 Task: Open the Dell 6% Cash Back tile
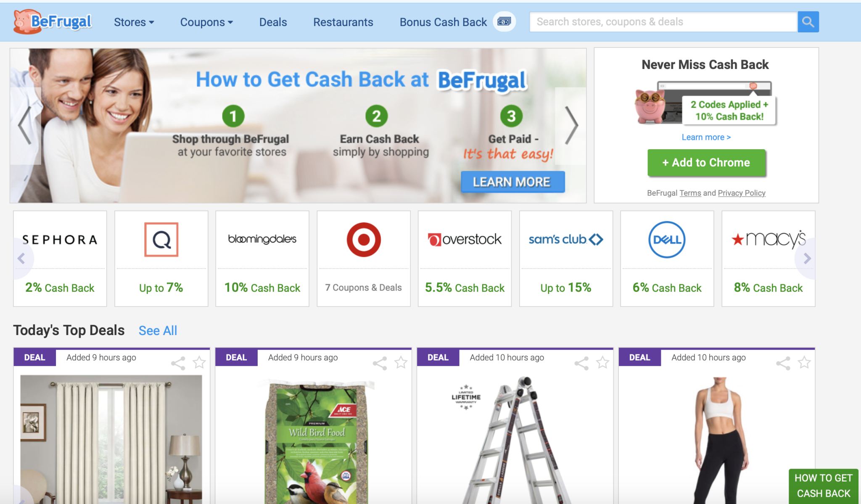pos(667,259)
